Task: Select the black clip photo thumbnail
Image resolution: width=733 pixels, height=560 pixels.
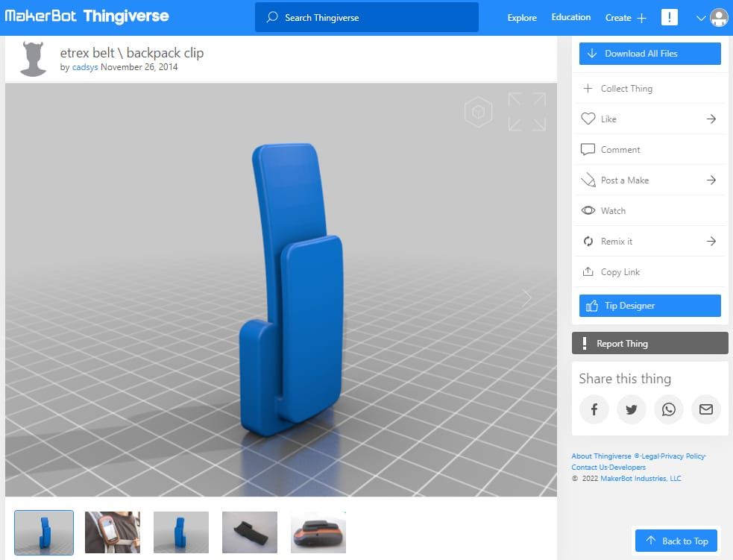Action: 249,532
